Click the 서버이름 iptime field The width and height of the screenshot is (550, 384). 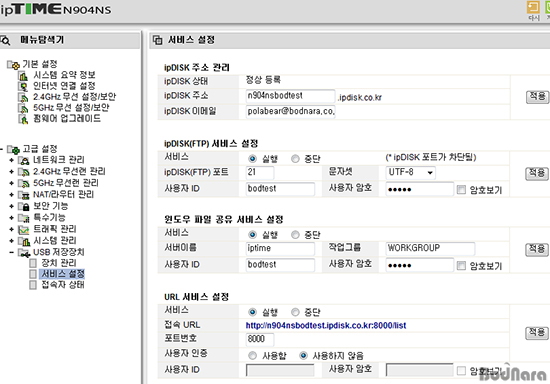(x=280, y=248)
